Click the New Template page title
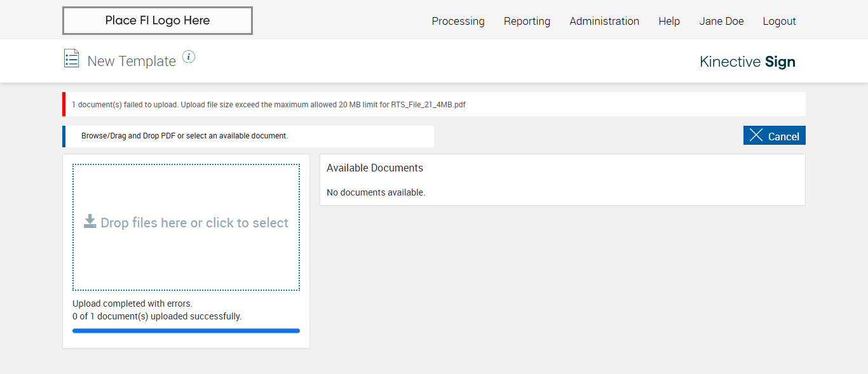 [x=132, y=62]
